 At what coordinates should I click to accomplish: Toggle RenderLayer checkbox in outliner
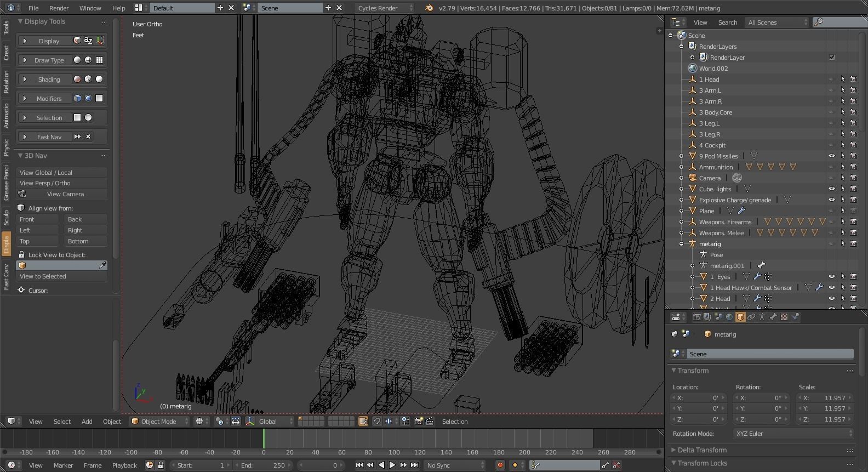pos(832,57)
